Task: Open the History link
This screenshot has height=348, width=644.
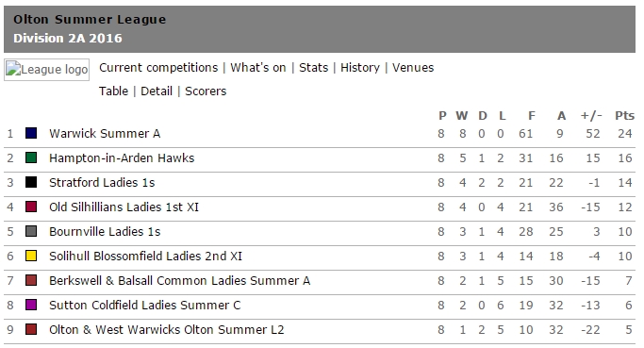Action: 360,67
